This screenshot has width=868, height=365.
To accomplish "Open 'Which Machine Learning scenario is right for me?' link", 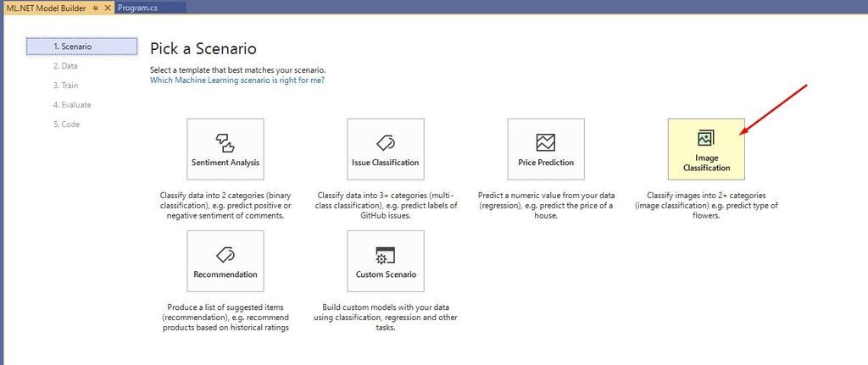I will (237, 80).
